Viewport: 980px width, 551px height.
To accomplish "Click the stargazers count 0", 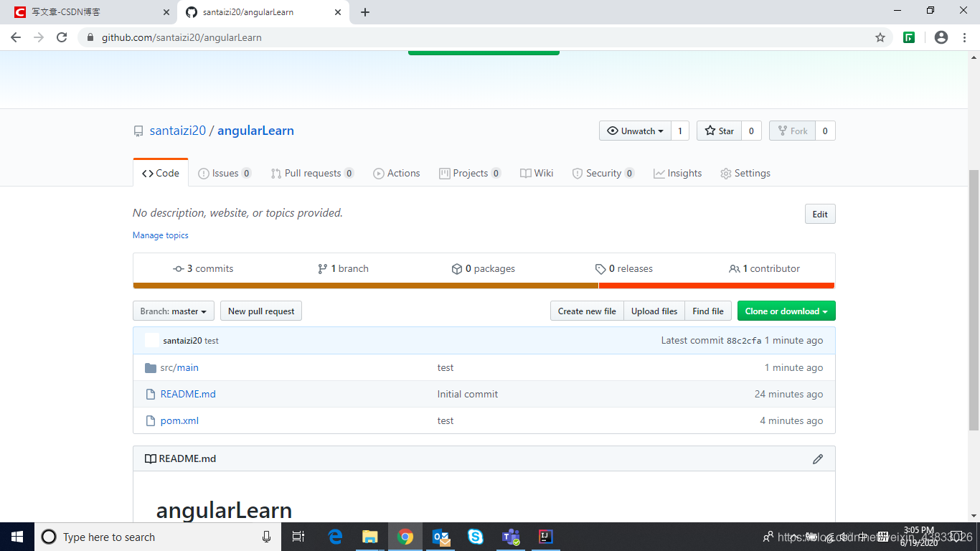I will pos(751,131).
